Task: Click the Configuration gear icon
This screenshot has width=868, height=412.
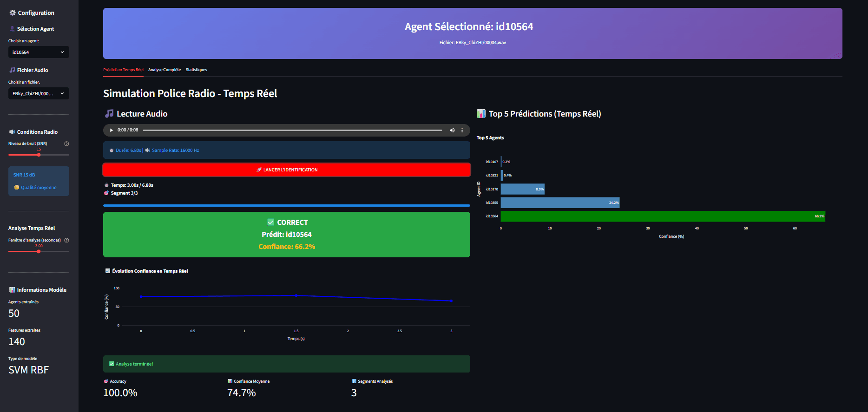Action: point(13,13)
